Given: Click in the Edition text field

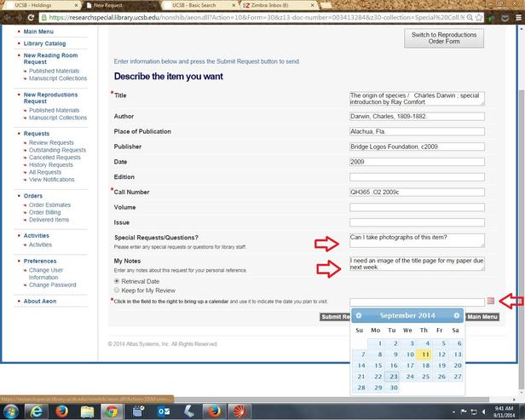Looking at the screenshot, I should pos(416,177).
